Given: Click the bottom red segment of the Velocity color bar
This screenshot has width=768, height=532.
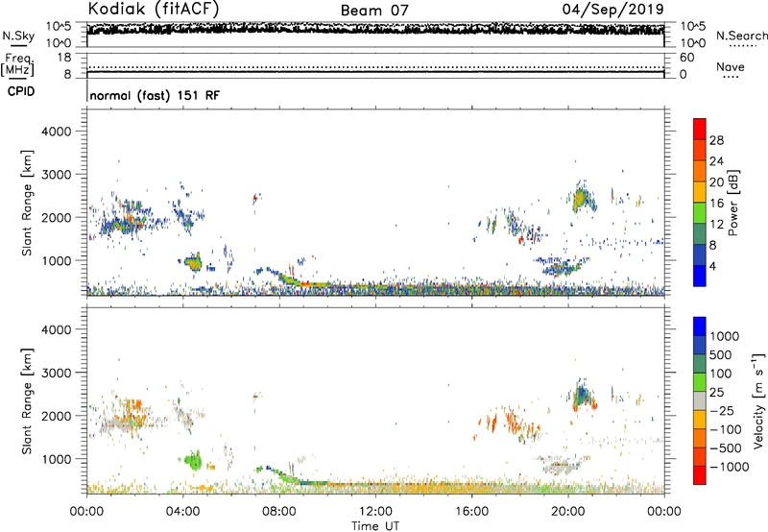Looking at the screenshot, I should [700, 475].
